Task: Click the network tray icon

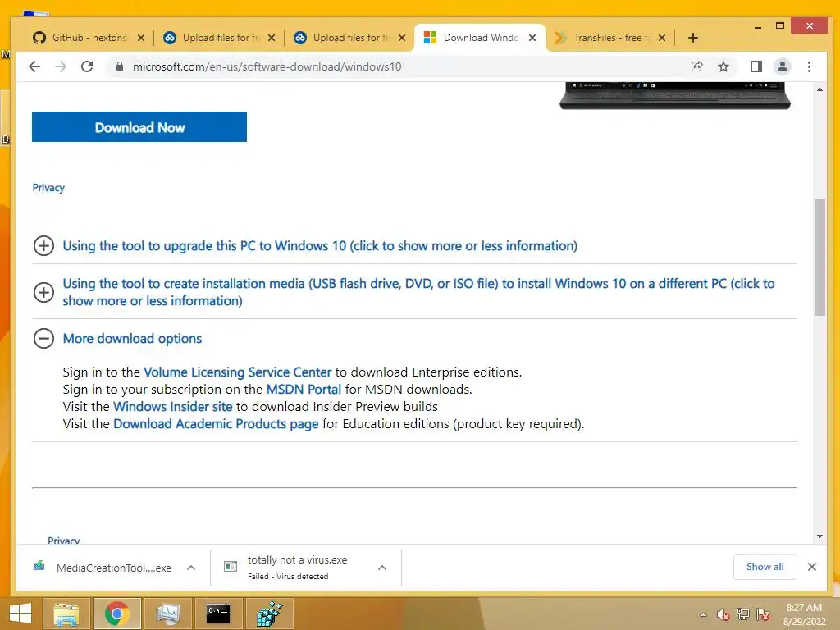Action: coord(743,614)
